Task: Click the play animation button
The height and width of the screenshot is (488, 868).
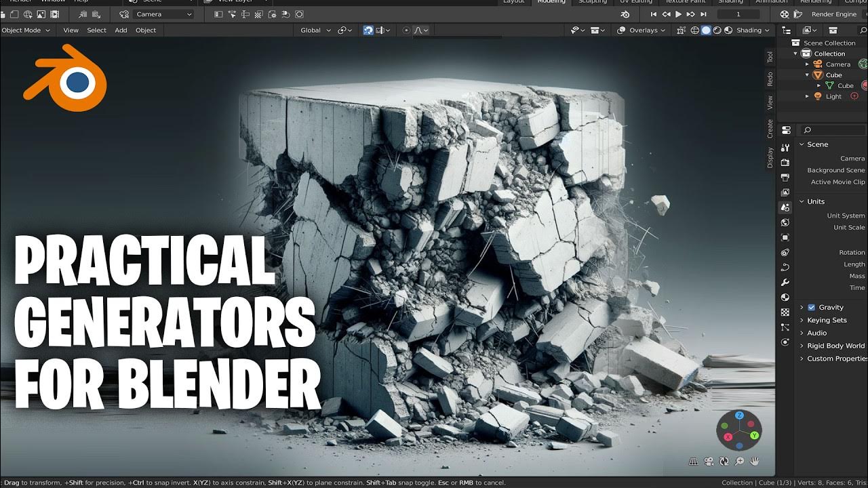Action: pyautogui.click(x=678, y=14)
